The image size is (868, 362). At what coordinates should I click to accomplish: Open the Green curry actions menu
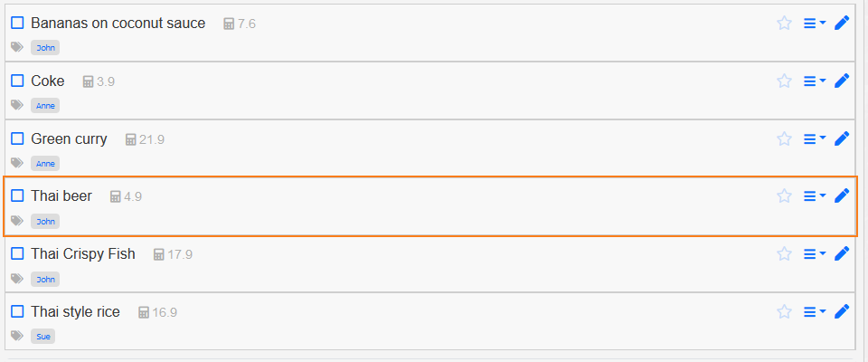pos(814,138)
